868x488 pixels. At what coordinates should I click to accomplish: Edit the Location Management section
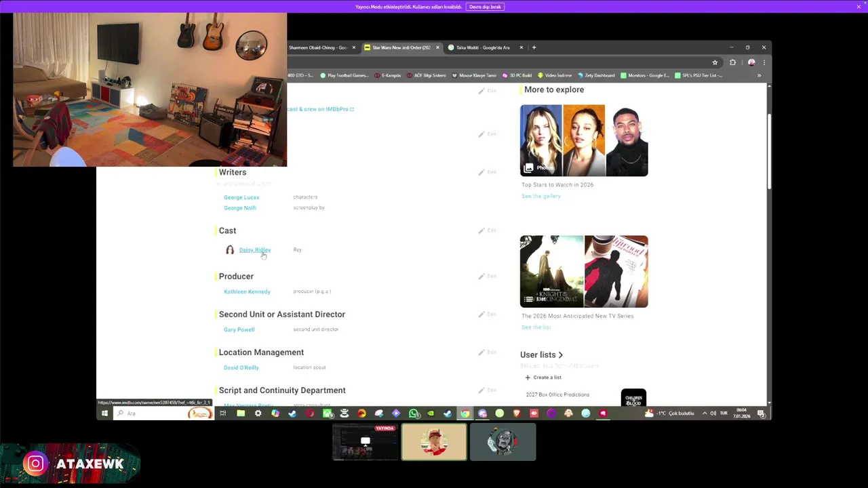[486, 352]
